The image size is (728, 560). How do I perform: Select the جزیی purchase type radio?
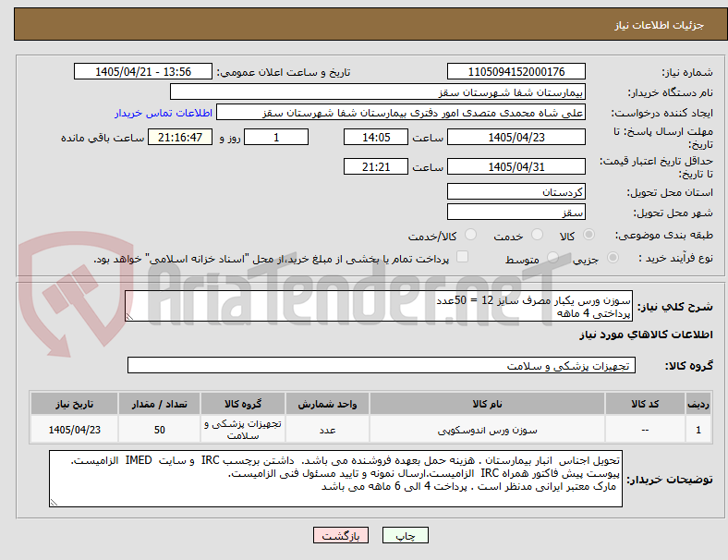[x=613, y=257]
